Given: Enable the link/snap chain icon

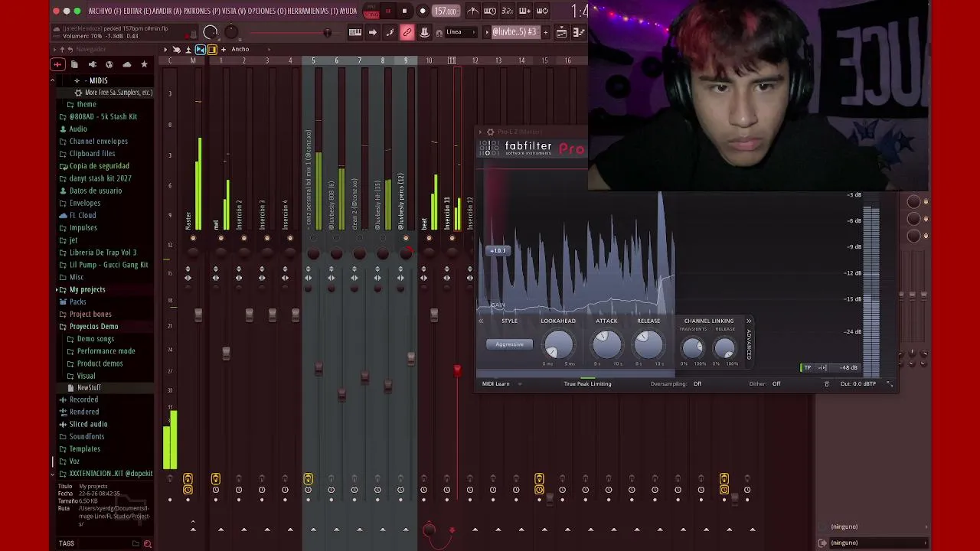Looking at the screenshot, I should [407, 32].
